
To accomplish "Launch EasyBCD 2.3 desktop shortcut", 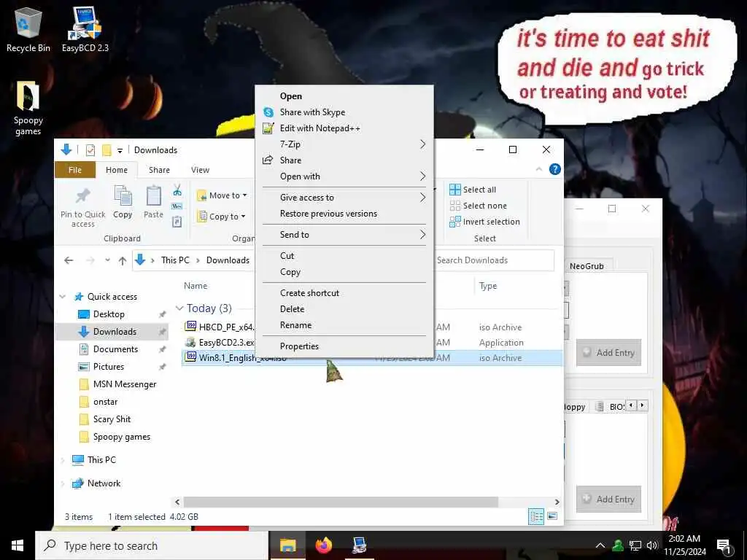I will (x=85, y=29).
